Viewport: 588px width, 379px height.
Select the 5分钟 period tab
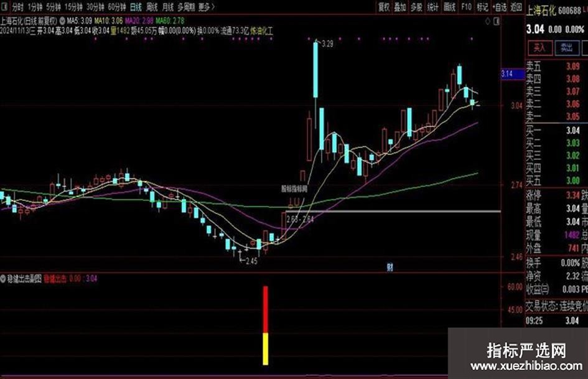[54, 7]
